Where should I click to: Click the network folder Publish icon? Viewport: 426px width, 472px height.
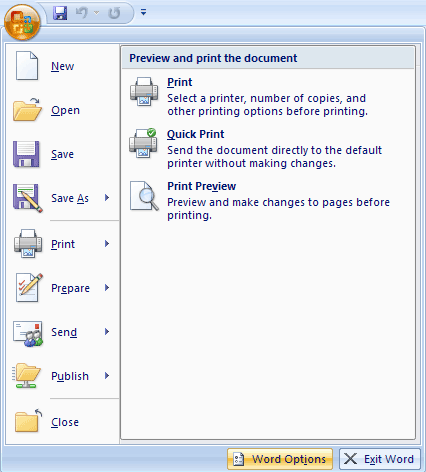coord(27,376)
